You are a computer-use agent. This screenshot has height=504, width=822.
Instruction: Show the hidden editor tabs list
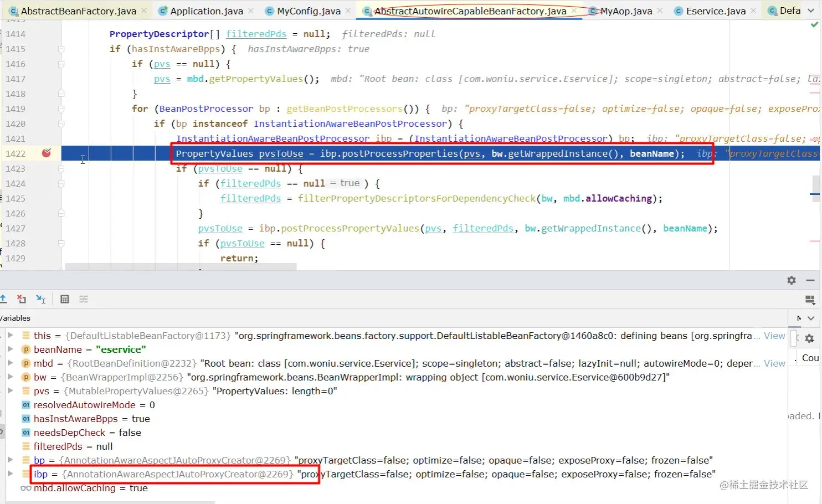coord(811,11)
